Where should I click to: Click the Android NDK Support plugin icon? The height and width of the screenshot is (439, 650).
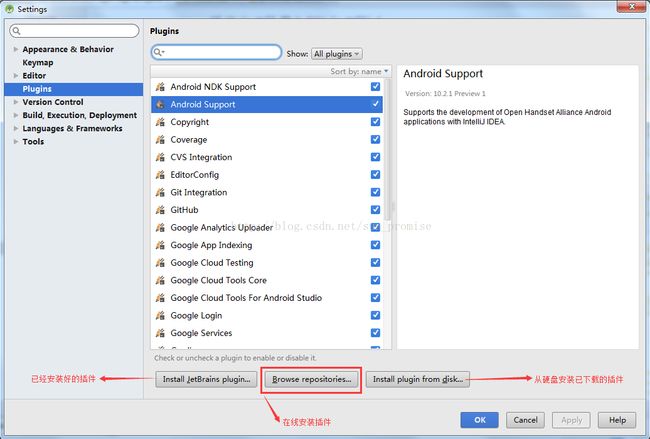click(x=160, y=87)
